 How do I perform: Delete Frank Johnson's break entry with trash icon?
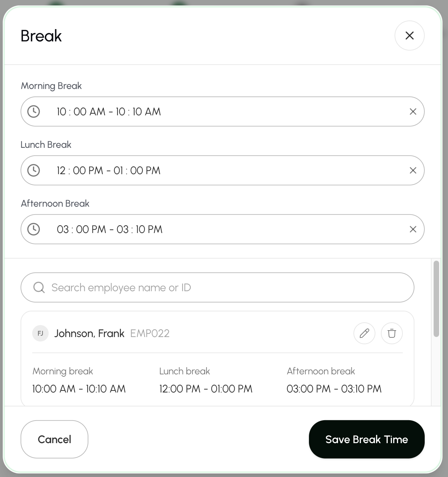pos(392,333)
